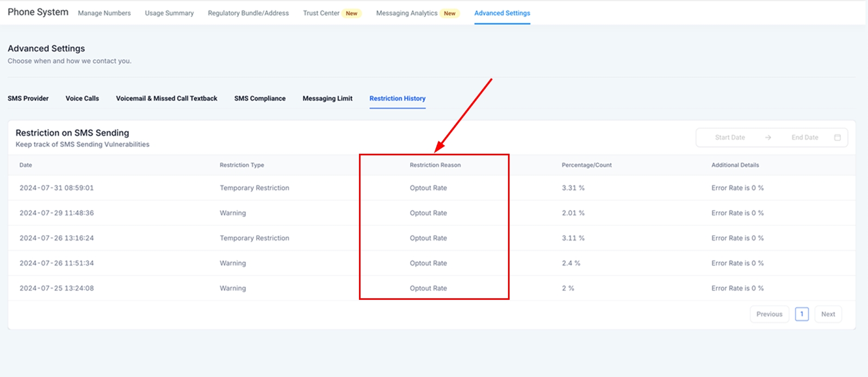Go to the Trust Center tab
868x377 pixels.
pos(321,13)
